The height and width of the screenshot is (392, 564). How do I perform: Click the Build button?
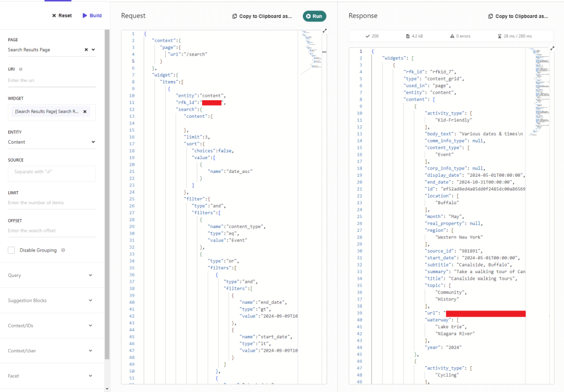[92, 15]
